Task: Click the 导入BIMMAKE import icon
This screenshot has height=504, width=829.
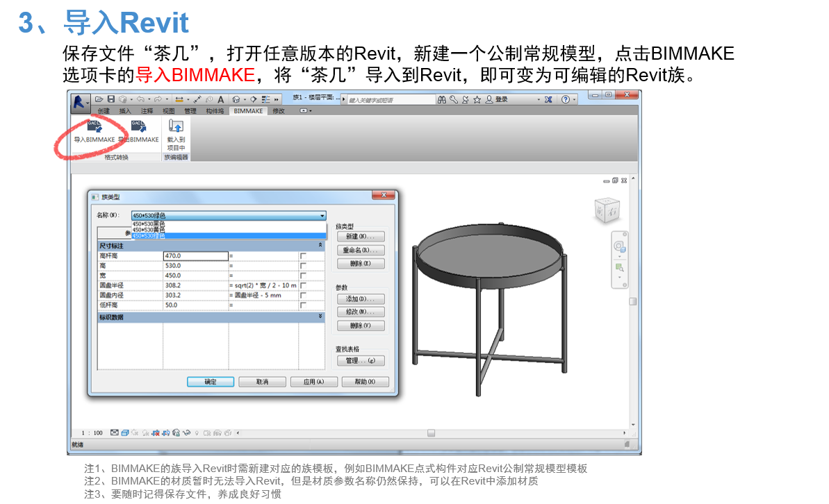Action: click(x=94, y=127)
